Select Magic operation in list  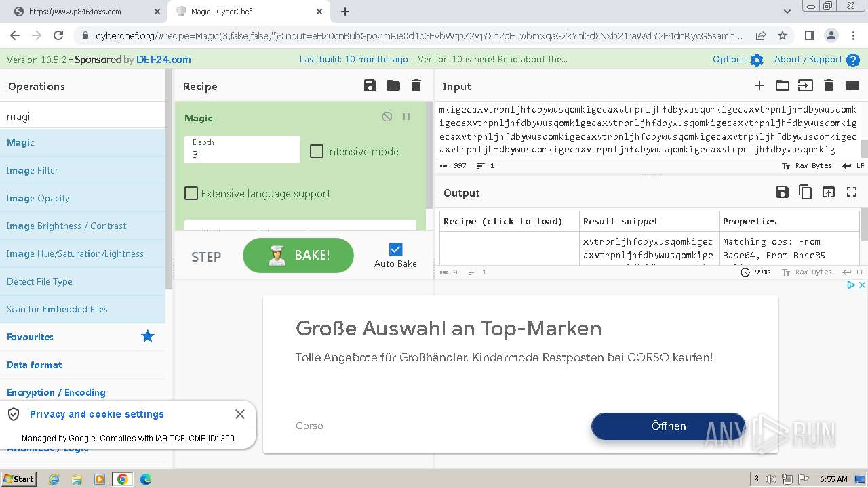point(83,142)
